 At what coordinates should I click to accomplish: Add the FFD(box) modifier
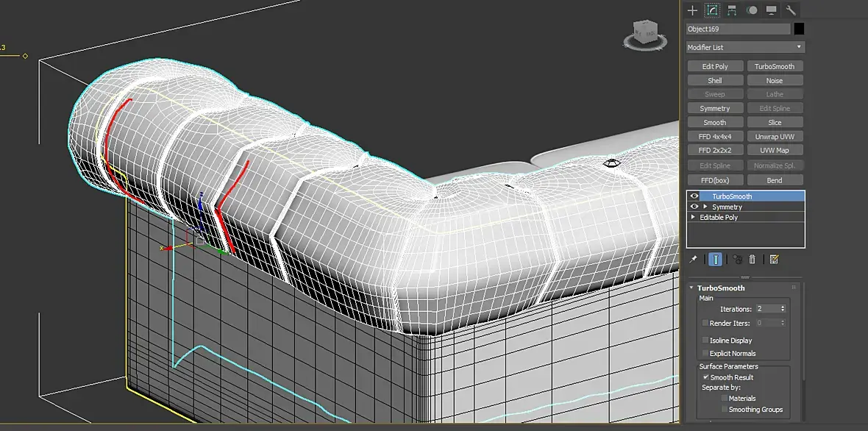(715, 179)
